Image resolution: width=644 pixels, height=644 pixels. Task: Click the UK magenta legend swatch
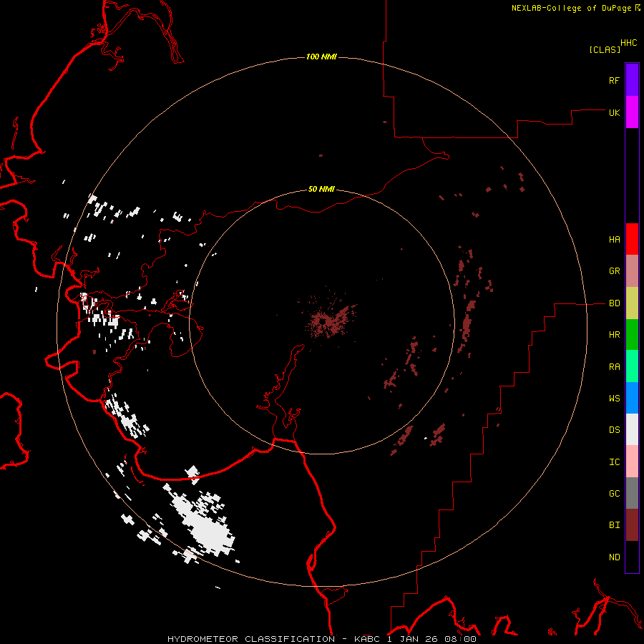632,112
